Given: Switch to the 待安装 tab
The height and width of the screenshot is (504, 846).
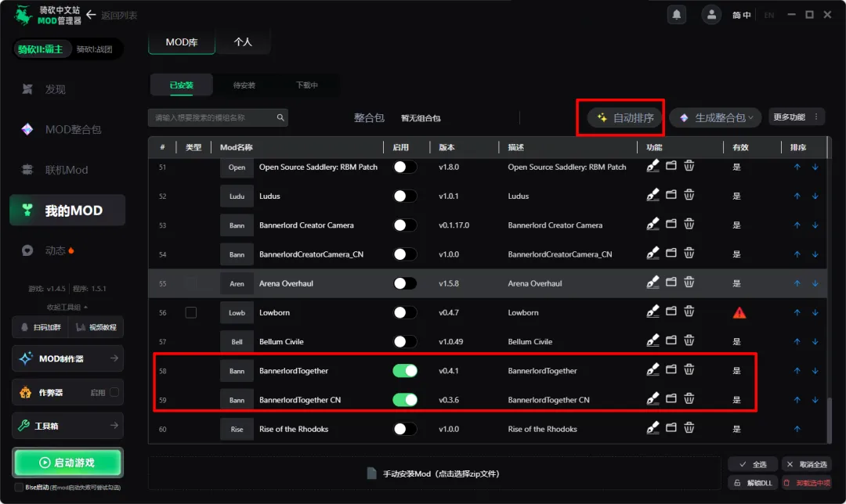Looking at the screenshot, I should coord(244,85).
